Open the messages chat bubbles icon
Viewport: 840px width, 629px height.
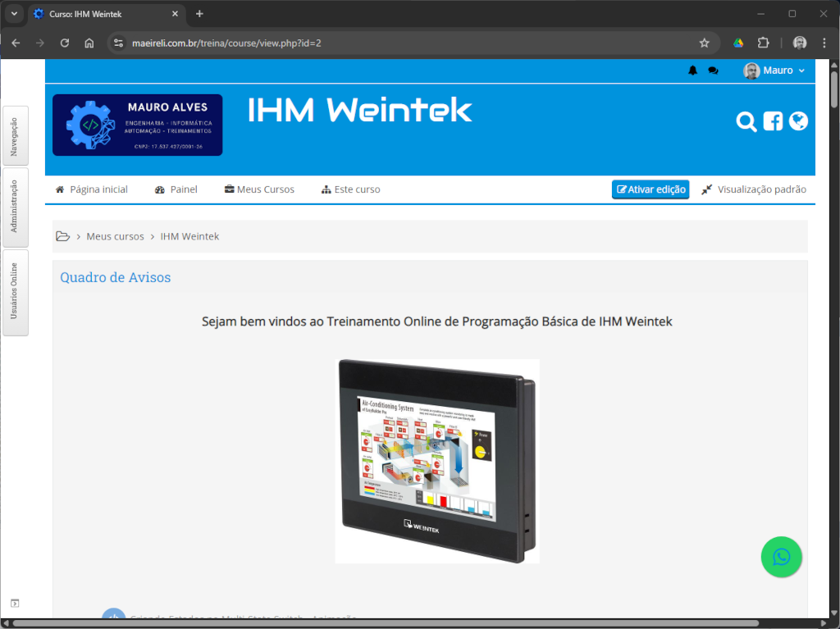coord(713,71)
